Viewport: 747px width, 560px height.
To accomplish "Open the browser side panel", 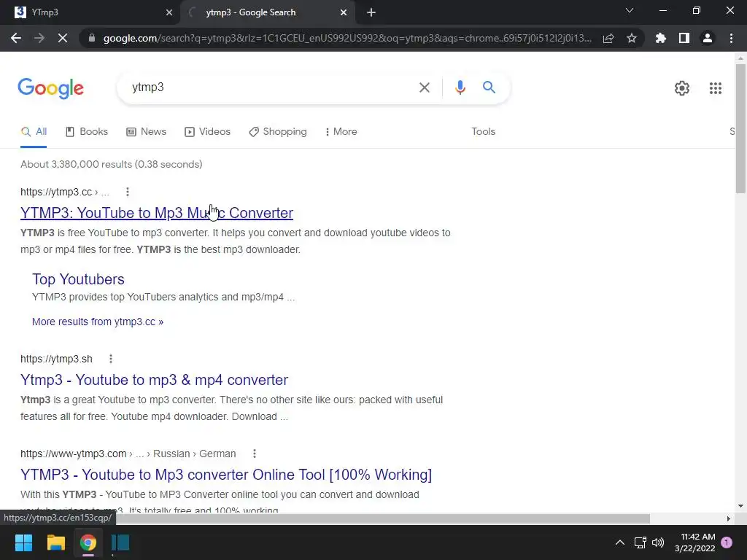I will (684, 38).
